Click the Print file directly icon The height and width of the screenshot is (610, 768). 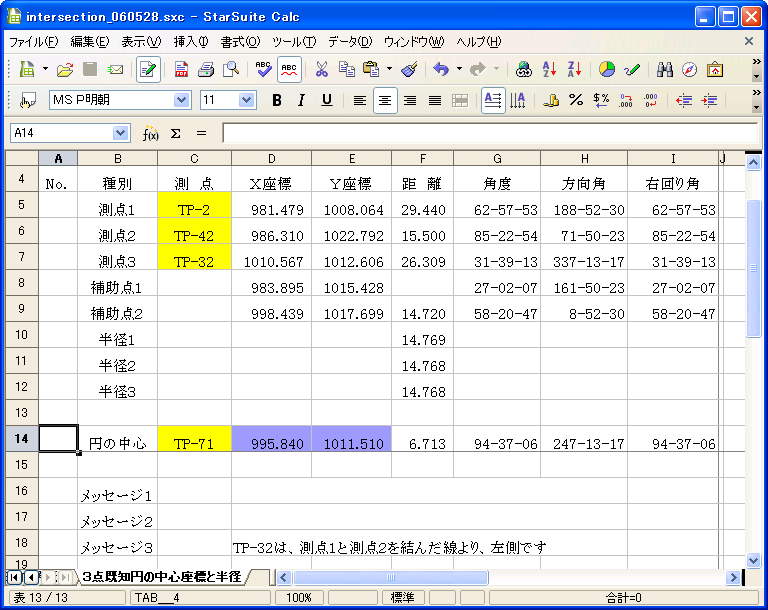206,70
